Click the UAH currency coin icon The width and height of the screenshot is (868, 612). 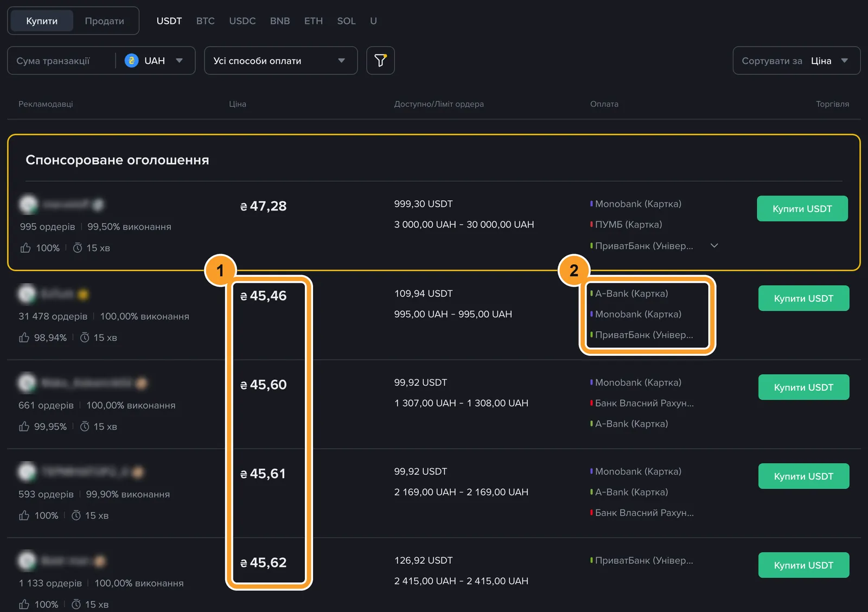click(x=131, y=61)
